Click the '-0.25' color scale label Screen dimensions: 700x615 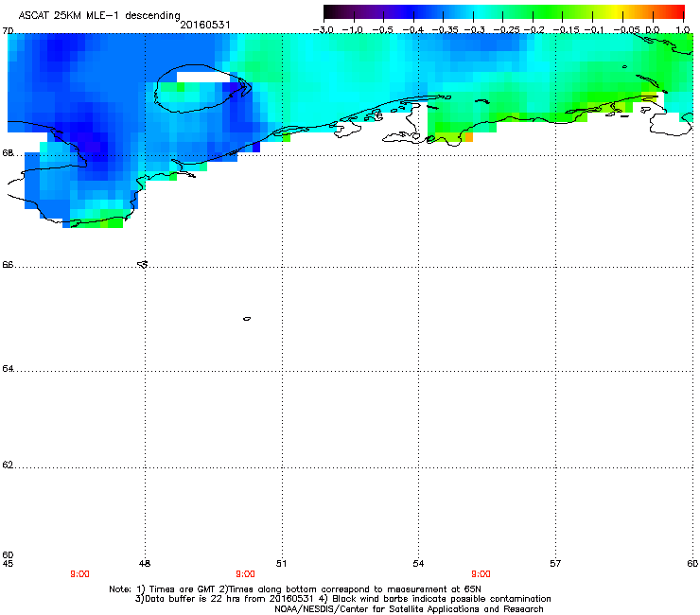coord(506,29)
